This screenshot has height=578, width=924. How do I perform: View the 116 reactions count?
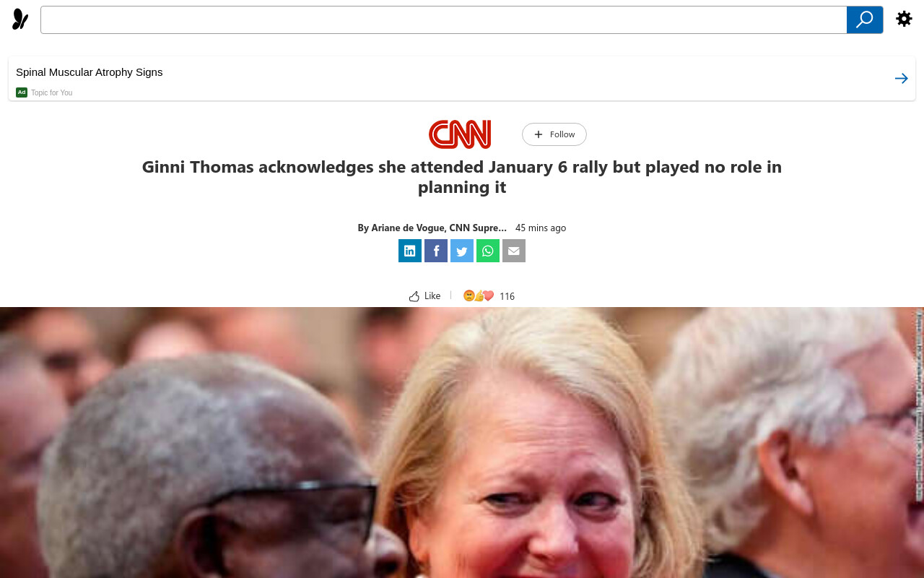point(507,296)
